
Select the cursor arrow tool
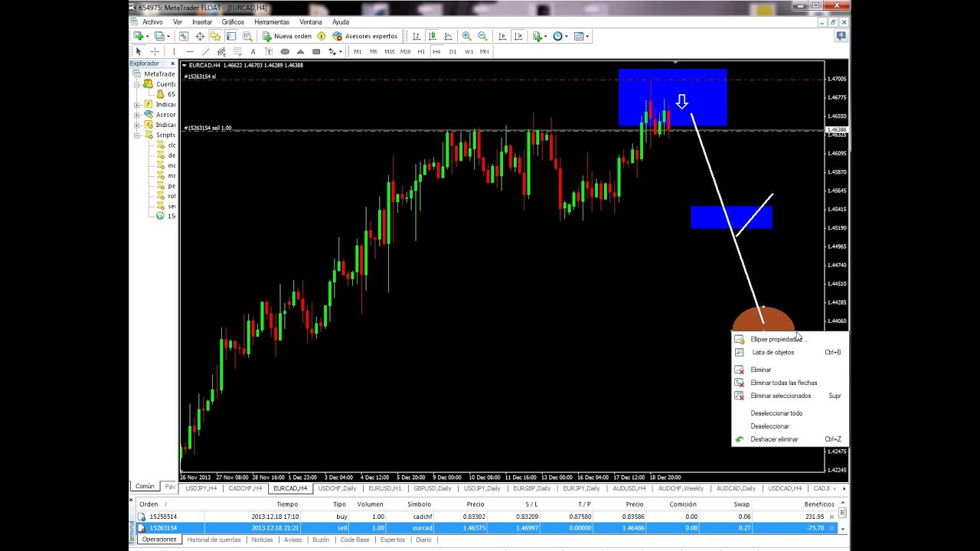[139, 52]
